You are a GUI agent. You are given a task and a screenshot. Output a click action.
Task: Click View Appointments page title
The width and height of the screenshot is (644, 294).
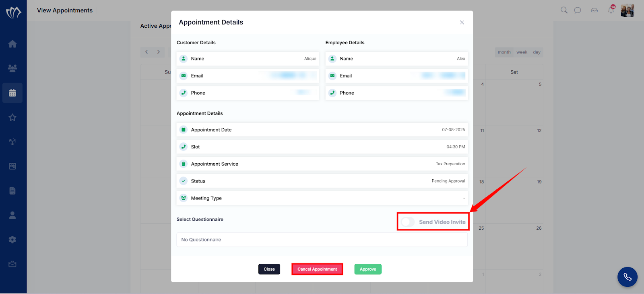point(65,10)
